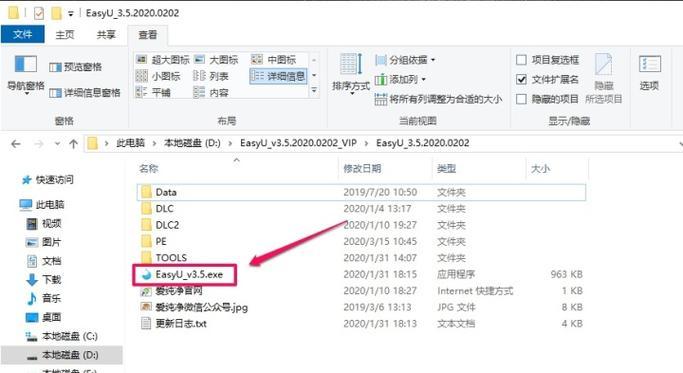Viewport: 683px width, 373px height.
Task: Select the extra large icons (超大图标) layout
Action: click(x=162, y=60)
